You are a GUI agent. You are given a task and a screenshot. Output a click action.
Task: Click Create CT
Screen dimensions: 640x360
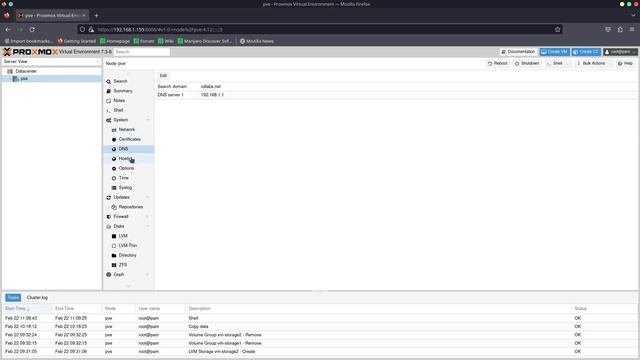tap(586, 52)
